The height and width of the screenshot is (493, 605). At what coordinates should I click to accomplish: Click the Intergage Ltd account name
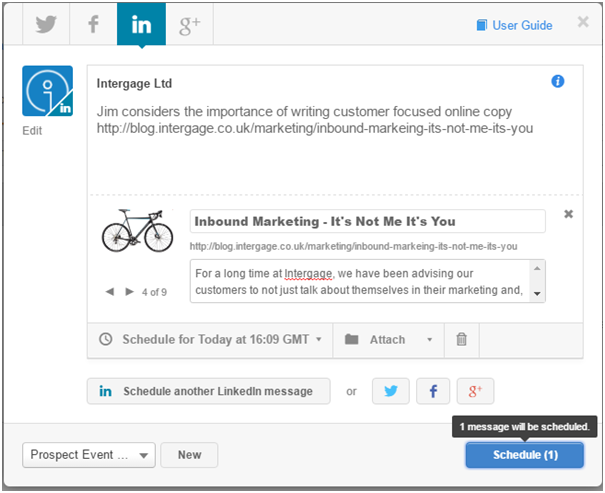pyautogui.click(x=134, y=83)
